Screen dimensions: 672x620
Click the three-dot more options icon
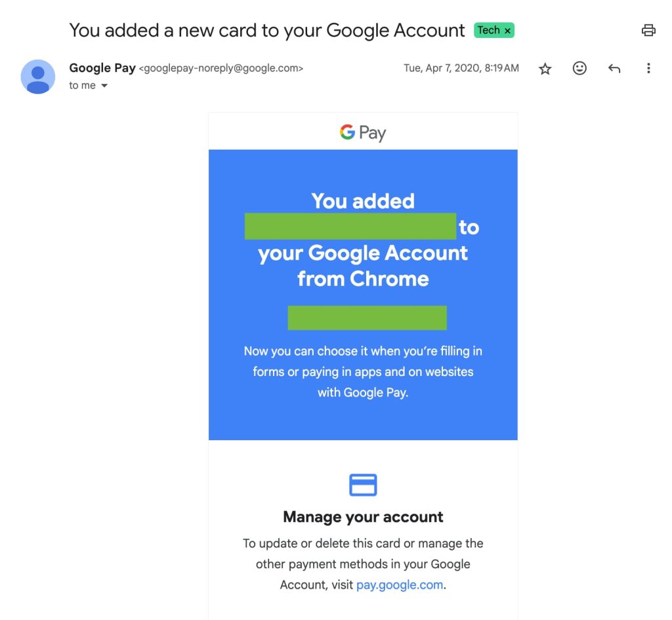point(648,68)
